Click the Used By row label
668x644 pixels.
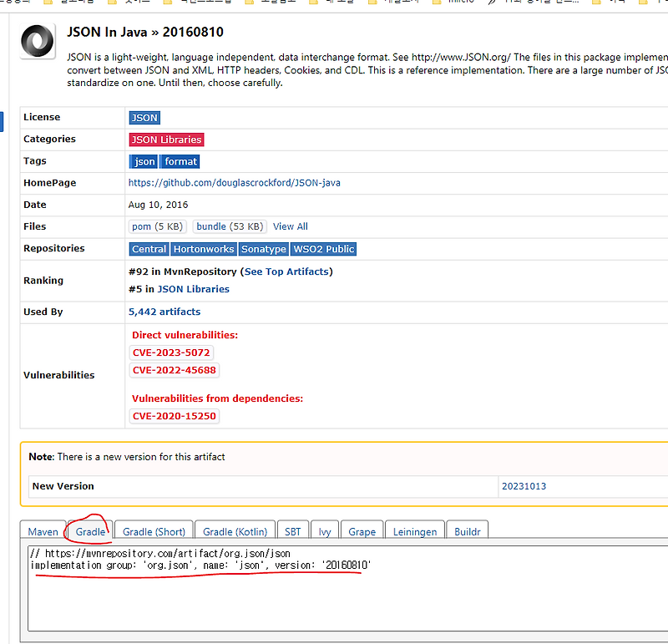[x=43, y=312]
